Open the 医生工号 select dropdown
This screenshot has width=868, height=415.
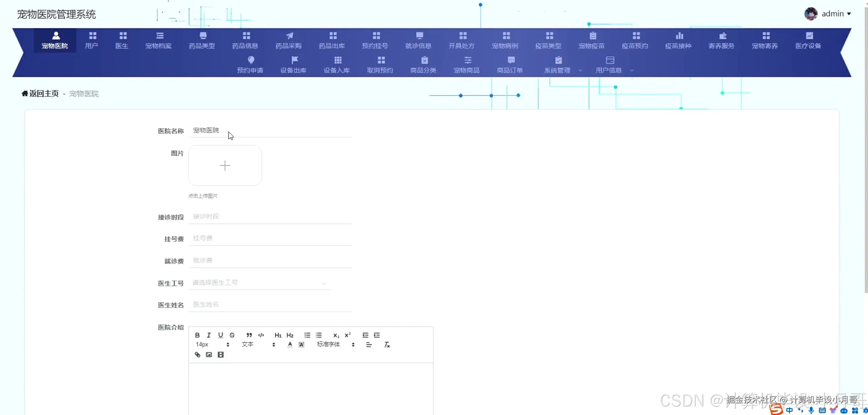tap(259, 283)
